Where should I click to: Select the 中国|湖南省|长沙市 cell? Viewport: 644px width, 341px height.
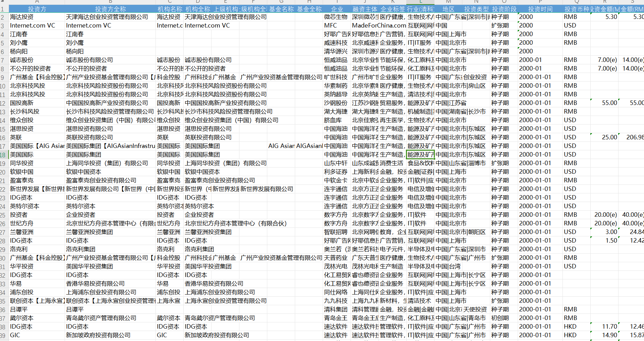click(461, 111)
